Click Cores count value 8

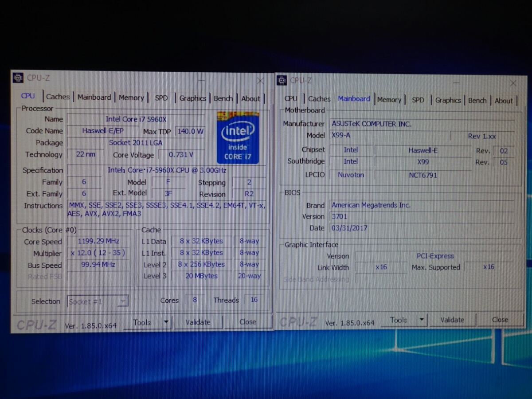coord(195,300)
